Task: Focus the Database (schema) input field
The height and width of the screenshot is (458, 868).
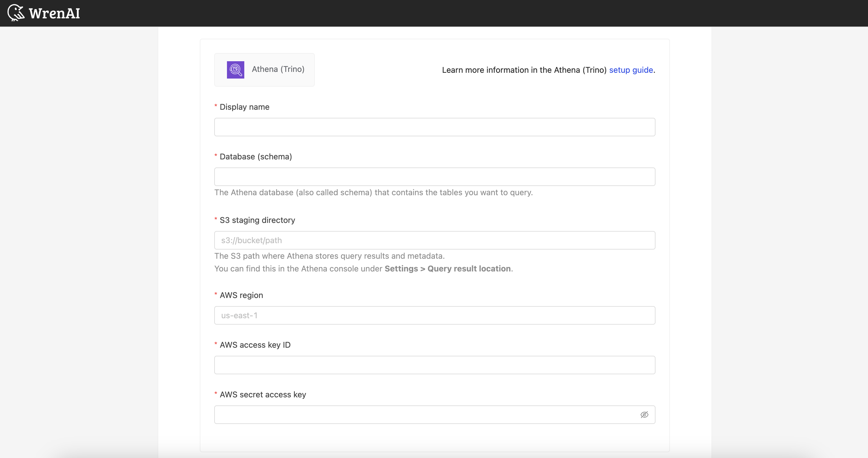Action: click(x=435, y=177)
